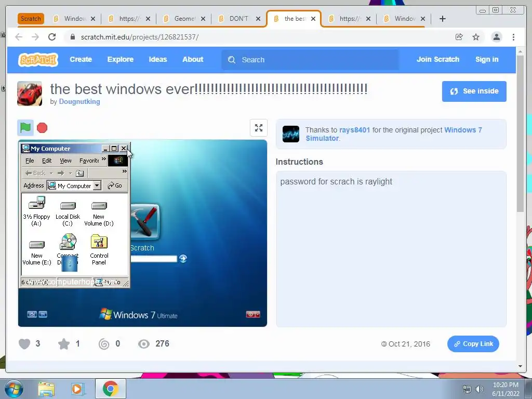Click the blue arrow login submit button
532x399 pixels.
tap(183, 259)
